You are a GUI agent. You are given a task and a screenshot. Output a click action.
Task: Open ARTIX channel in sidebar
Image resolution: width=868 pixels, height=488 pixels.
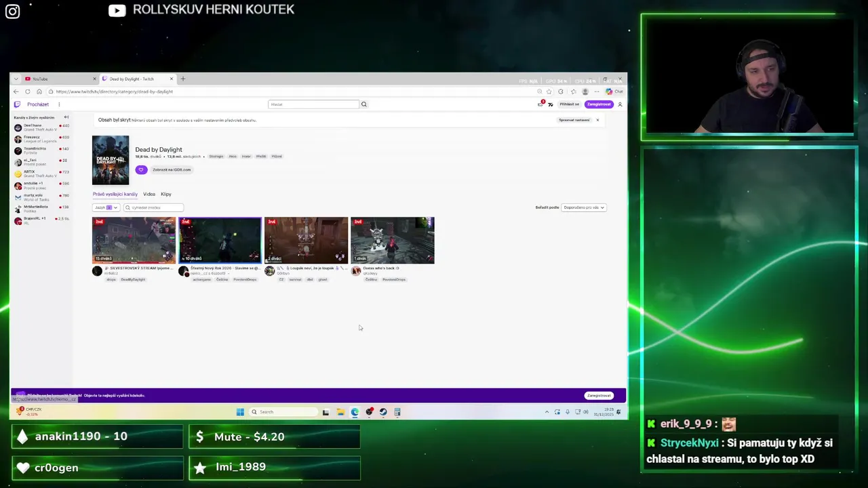tap(41, 174)
